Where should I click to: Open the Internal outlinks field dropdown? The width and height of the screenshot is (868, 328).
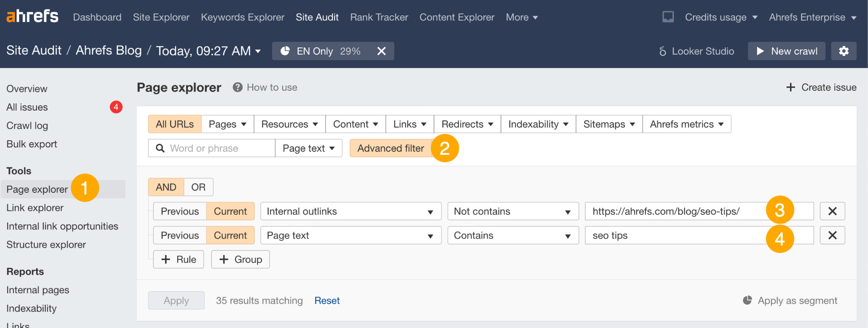[x=351, y=211]
